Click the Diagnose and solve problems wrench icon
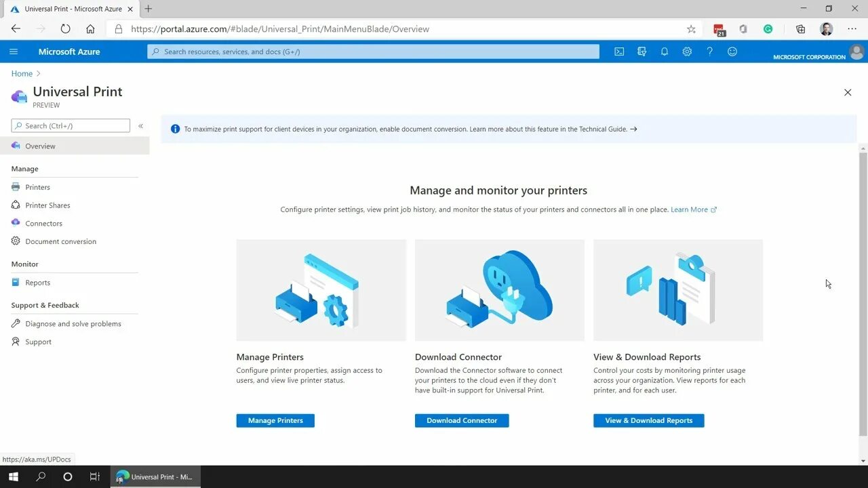 16,323
